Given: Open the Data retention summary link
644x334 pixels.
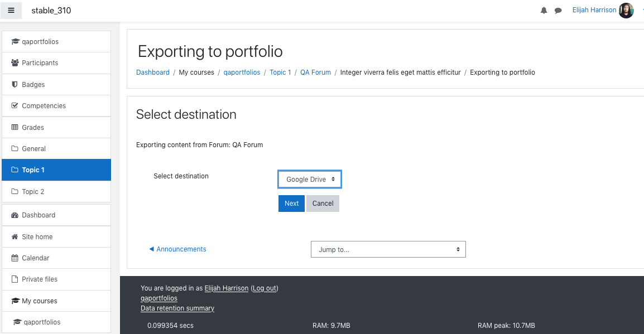Looking at the screenshot, I should point(177,308).
